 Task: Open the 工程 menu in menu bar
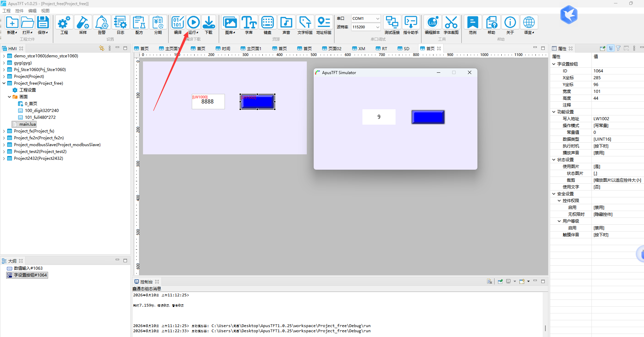pos(6,11)
